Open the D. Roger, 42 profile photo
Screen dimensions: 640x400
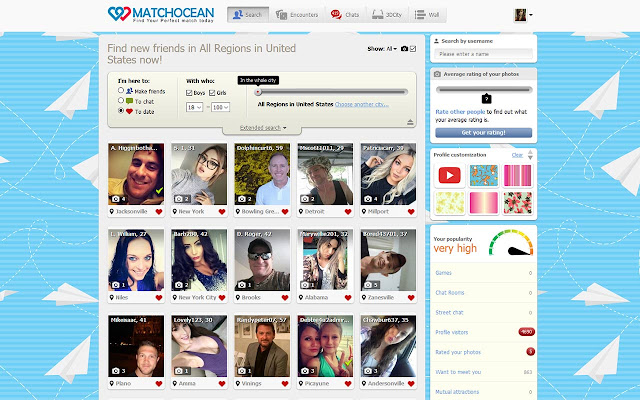pos(262,260)
